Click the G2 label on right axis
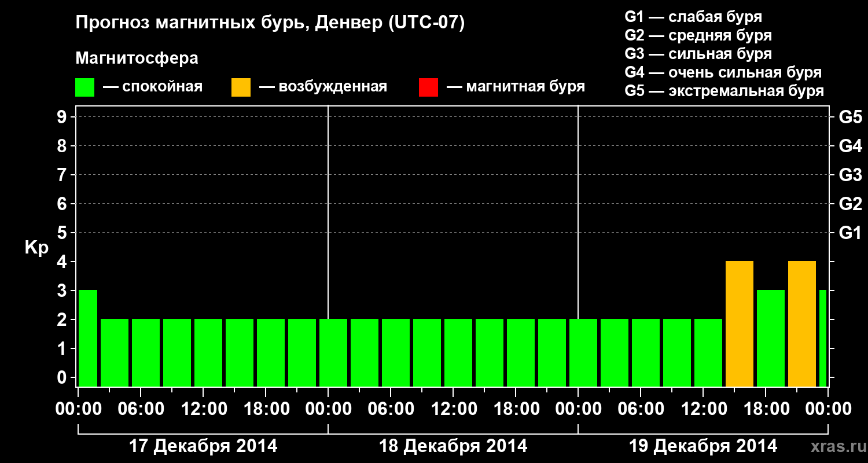The height and width of the screenshot is (463, 868). click(851, 204)
